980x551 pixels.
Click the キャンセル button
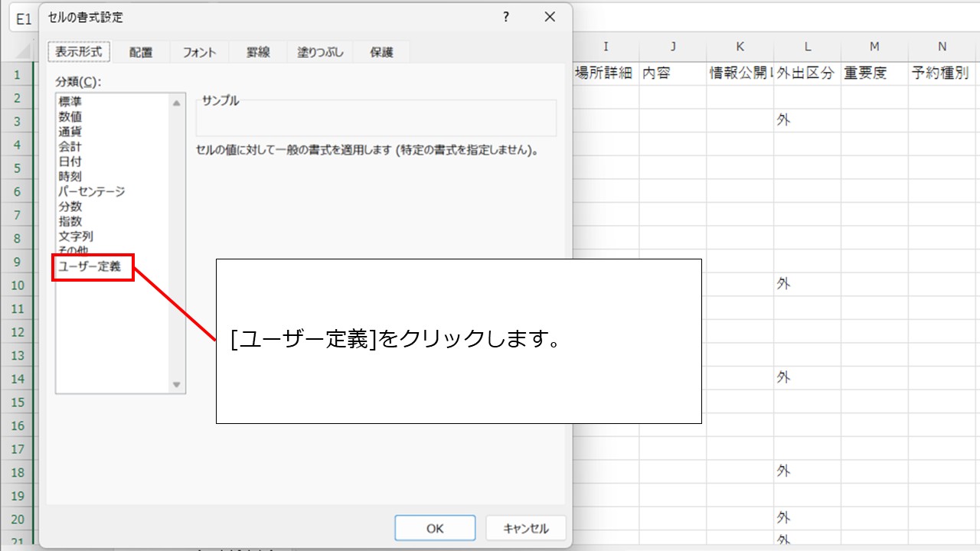pos(526,528)
